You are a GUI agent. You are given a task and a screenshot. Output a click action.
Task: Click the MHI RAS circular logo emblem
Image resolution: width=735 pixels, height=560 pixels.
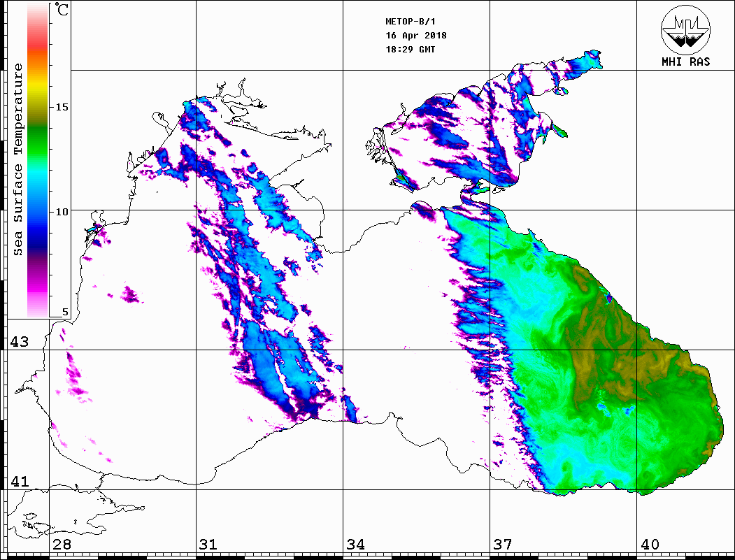point(685,29)
